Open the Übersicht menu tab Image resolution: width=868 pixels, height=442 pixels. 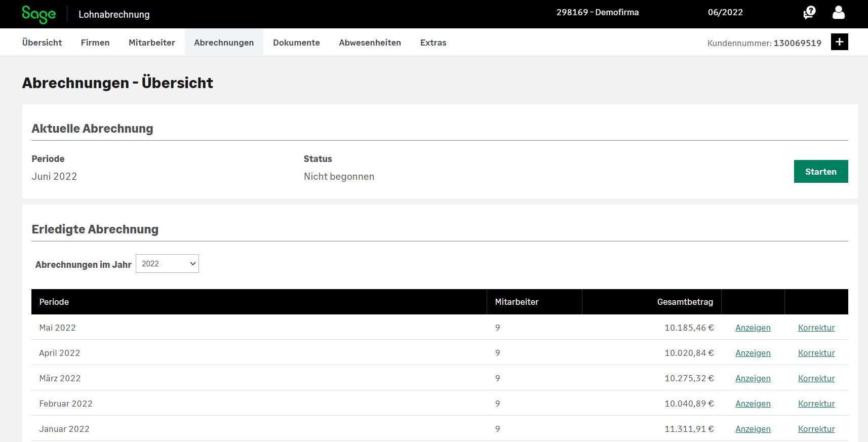coord(42,43)
